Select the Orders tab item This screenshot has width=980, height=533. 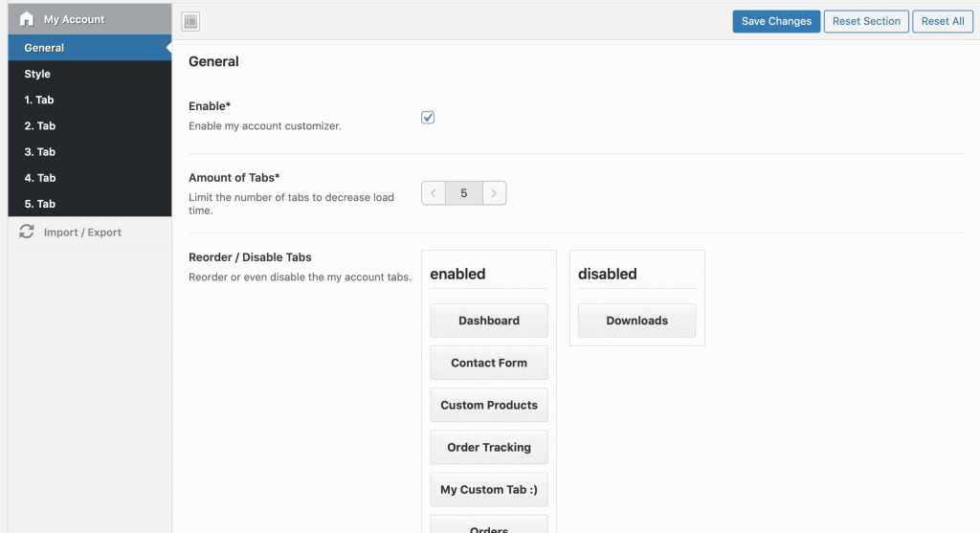click(x=489, y=525)
